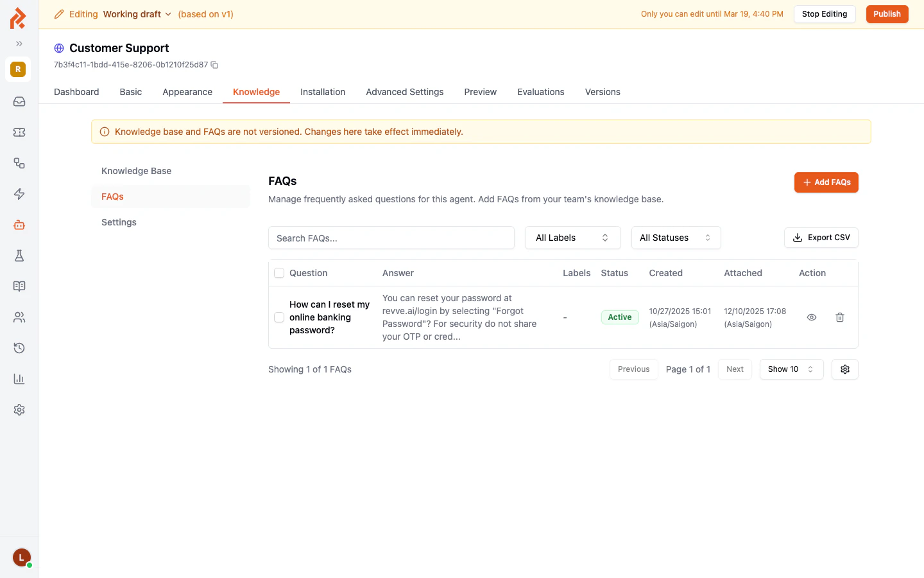This screenshot has width=924, height=578.
Task: Open the lightning Automations sidebar icon
Action: point(19,194)
